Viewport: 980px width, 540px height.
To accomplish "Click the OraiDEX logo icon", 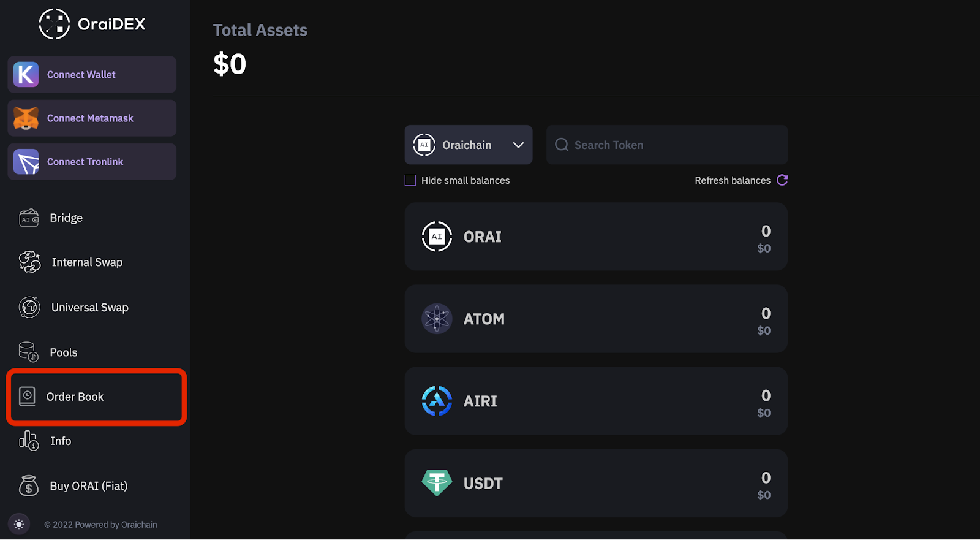I will pyautogui.click(x=55, y=24).
